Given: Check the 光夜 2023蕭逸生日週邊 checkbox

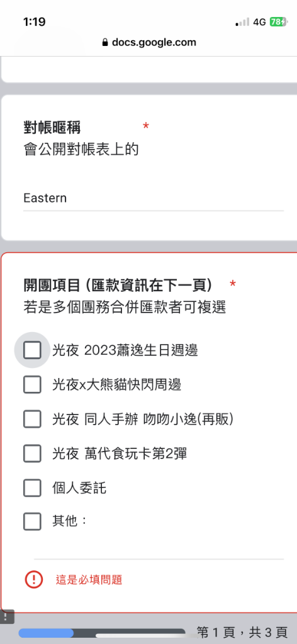Looking at the screenshot, I should click(x=32, y=350).
